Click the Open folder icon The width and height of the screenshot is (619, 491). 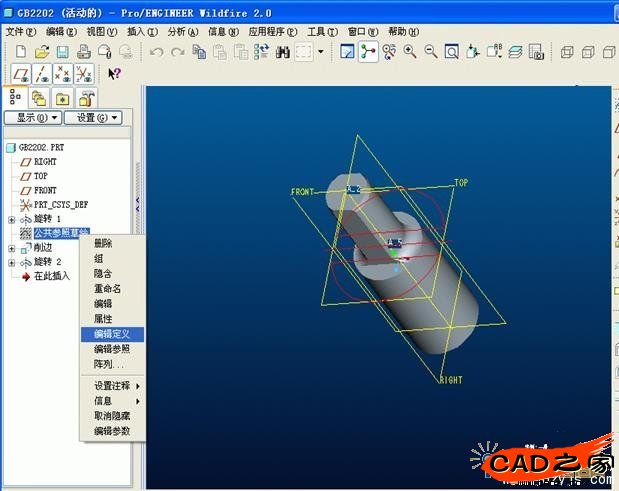click(x=41, y=51)
